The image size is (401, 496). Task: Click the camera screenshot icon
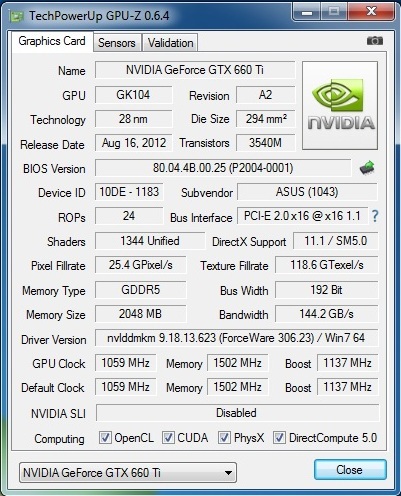[x=375, y=41]
